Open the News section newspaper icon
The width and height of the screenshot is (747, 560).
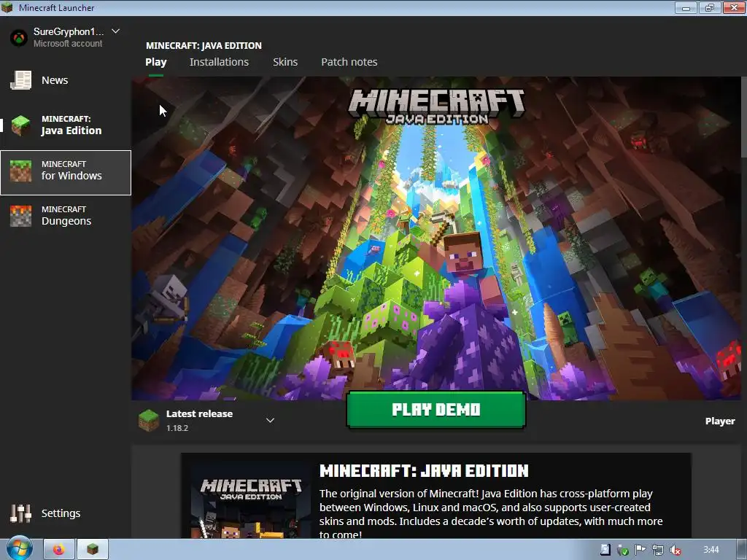pos(21,80)
